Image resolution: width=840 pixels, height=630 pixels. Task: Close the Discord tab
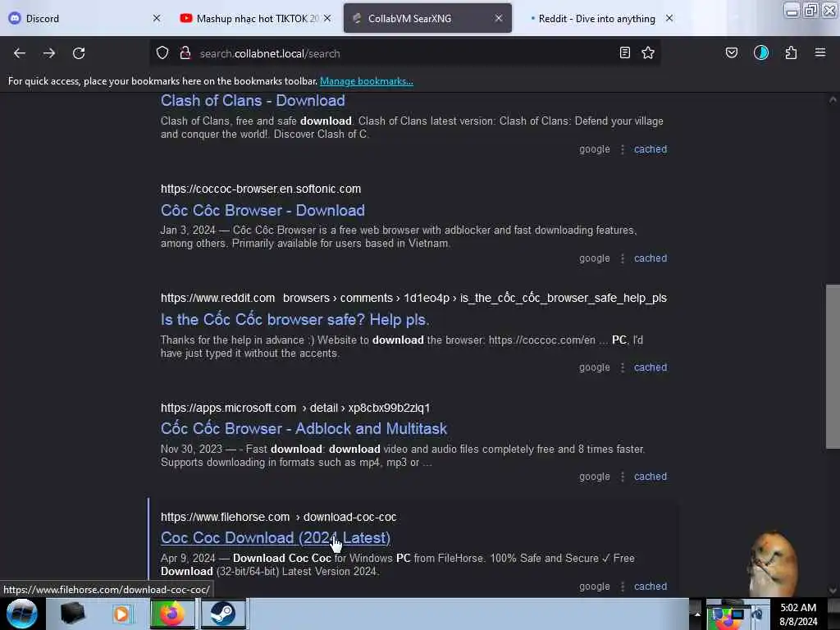(x=157, y=18)
